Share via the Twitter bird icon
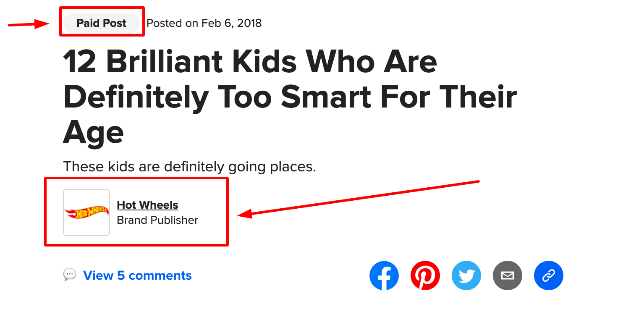The image size is (644, 320). 466,275
